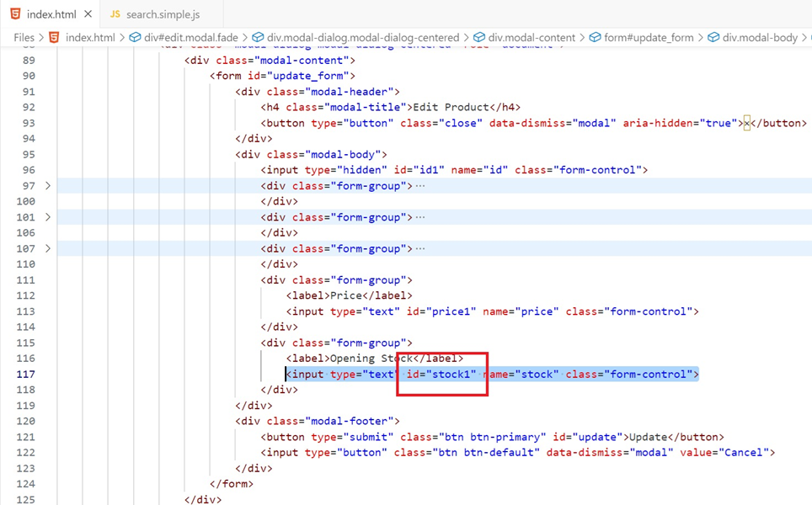Click the "modal-body" class value on line 95
Image resolution: width=812 pixels, height=505 pixels.
343,154
